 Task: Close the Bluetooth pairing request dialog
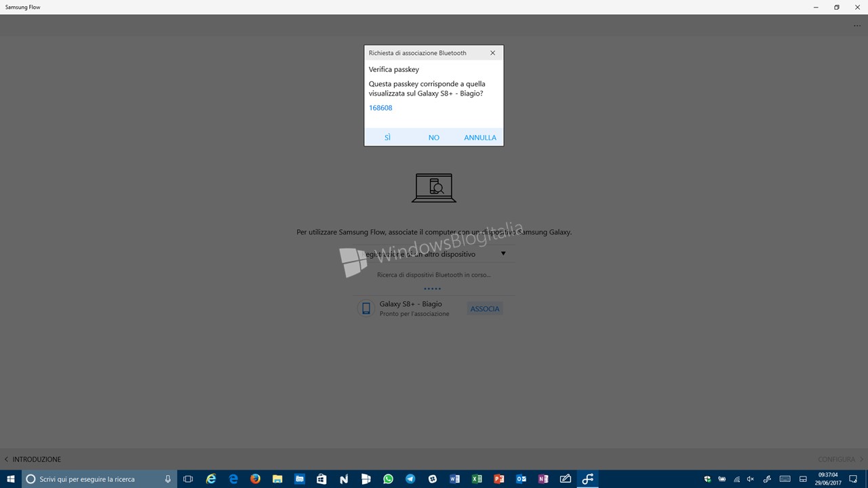(x=493, y=53)
